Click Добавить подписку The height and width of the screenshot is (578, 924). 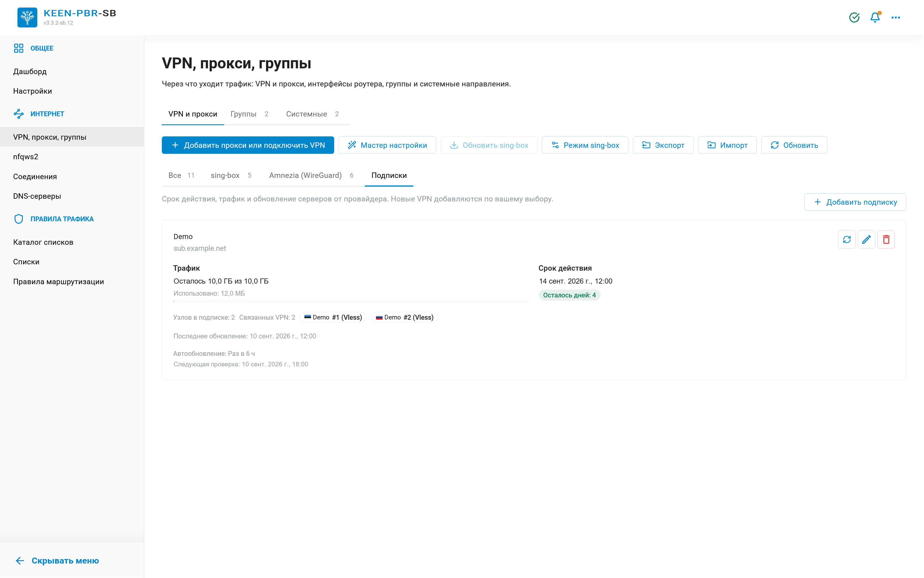(855, 202)
